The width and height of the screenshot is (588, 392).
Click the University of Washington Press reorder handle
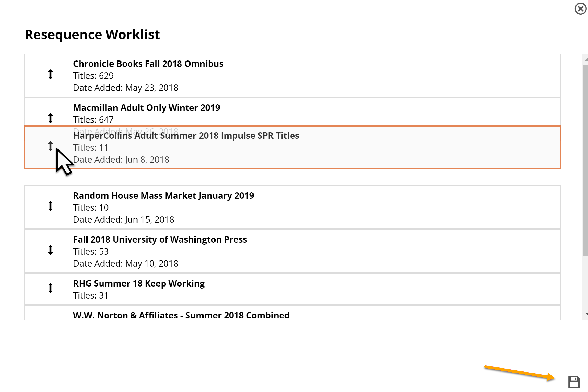51,250
